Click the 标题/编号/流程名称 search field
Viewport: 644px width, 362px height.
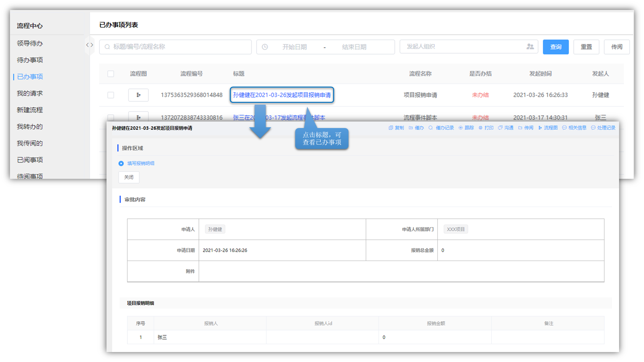[x=175, y=47]
